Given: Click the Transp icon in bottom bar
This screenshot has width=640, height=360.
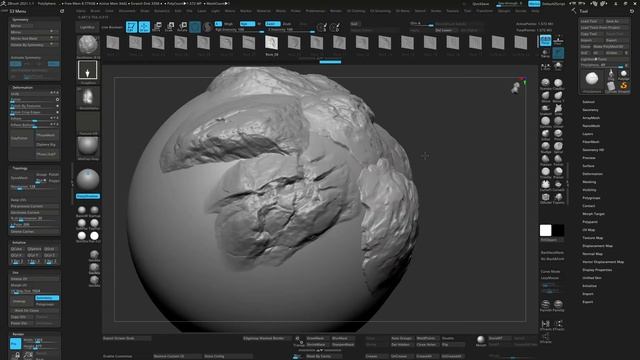Looking at the screenshot, I should click(299, 341).
